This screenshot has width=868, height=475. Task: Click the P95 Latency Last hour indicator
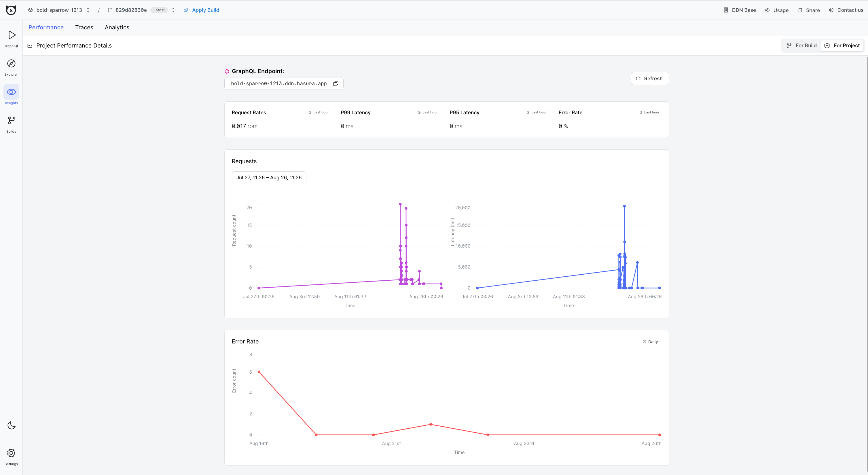coord(537,113)
